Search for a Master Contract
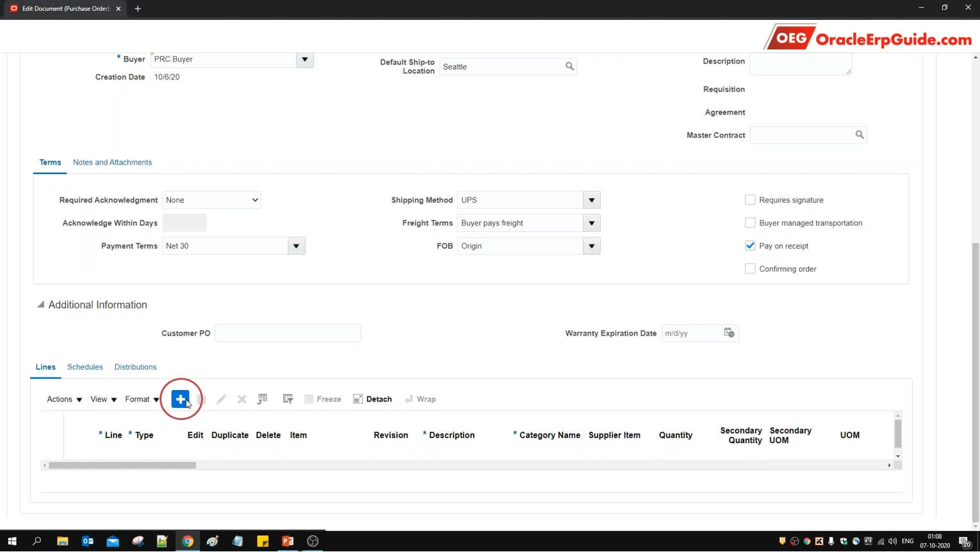Image resolution: width=980 pixels, height=552 pixels. point(860,135)
